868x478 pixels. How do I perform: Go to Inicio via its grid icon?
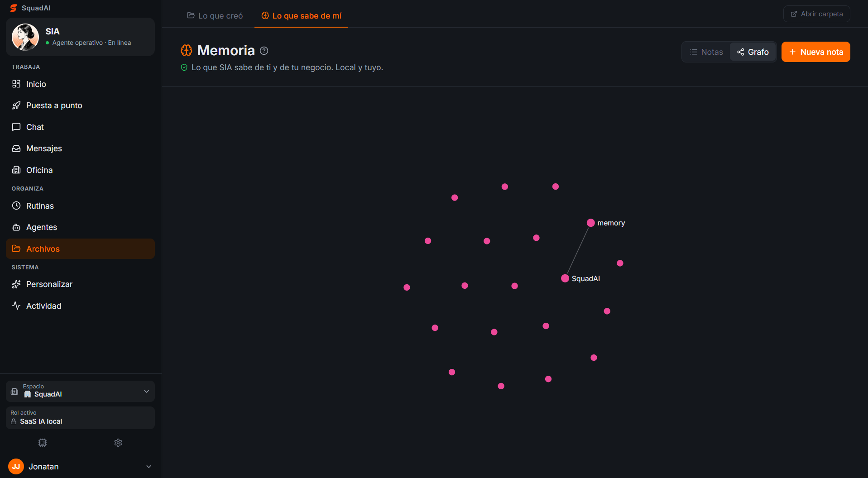[x=16, y=84]
